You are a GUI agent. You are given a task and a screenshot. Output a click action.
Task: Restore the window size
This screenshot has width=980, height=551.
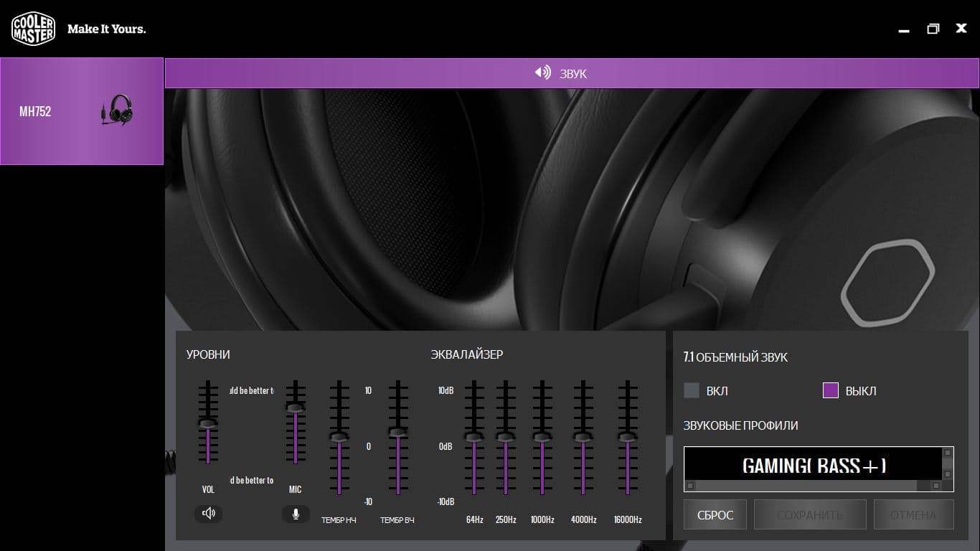(x=933, y=29)
